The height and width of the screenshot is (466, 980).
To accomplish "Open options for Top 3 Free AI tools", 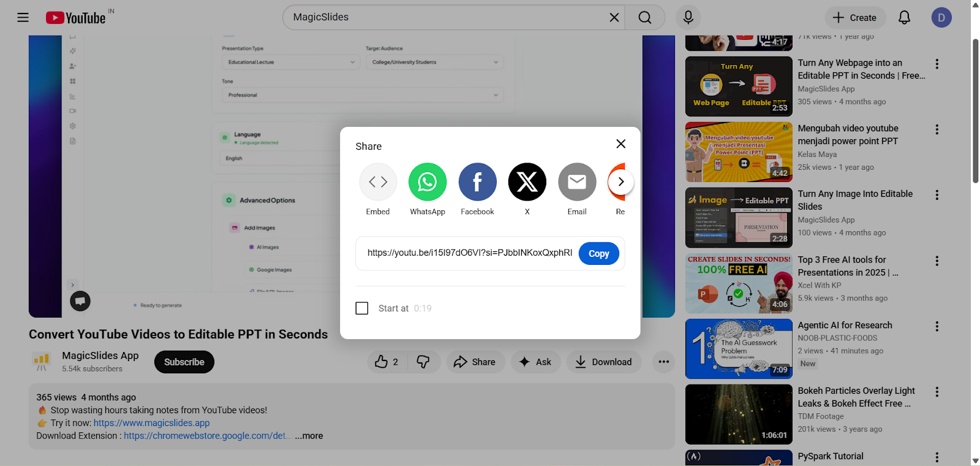I will pyautogui.click(x=937, y=261).
